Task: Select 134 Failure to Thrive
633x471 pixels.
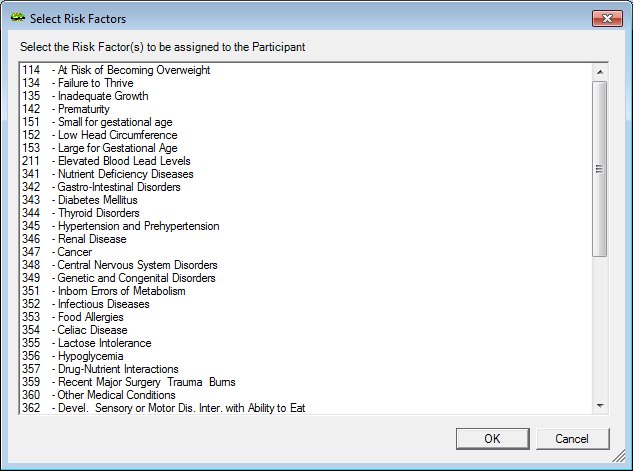Action: coord(306,83)
